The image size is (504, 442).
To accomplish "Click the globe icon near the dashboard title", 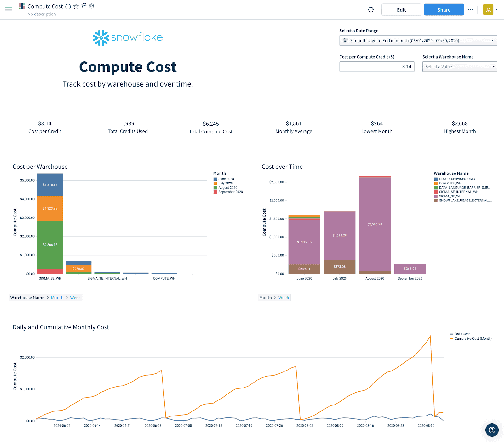I will point(91,6).
